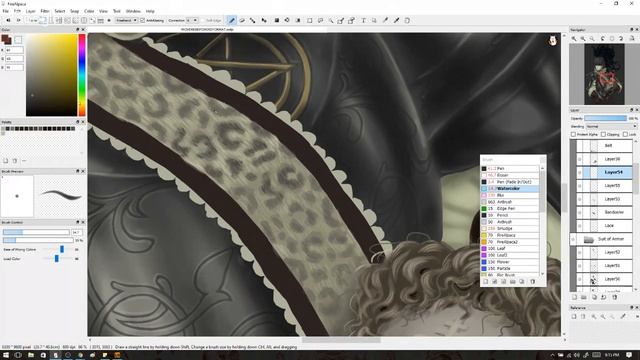Click new palette color icon
640x360 pixels.
[6, 161]
